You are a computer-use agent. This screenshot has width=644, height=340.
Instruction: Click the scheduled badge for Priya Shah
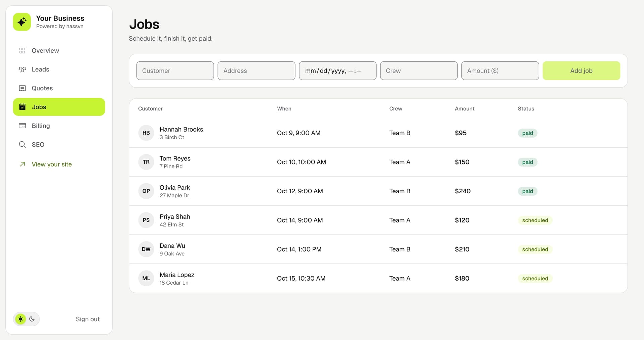pos(535,220)
